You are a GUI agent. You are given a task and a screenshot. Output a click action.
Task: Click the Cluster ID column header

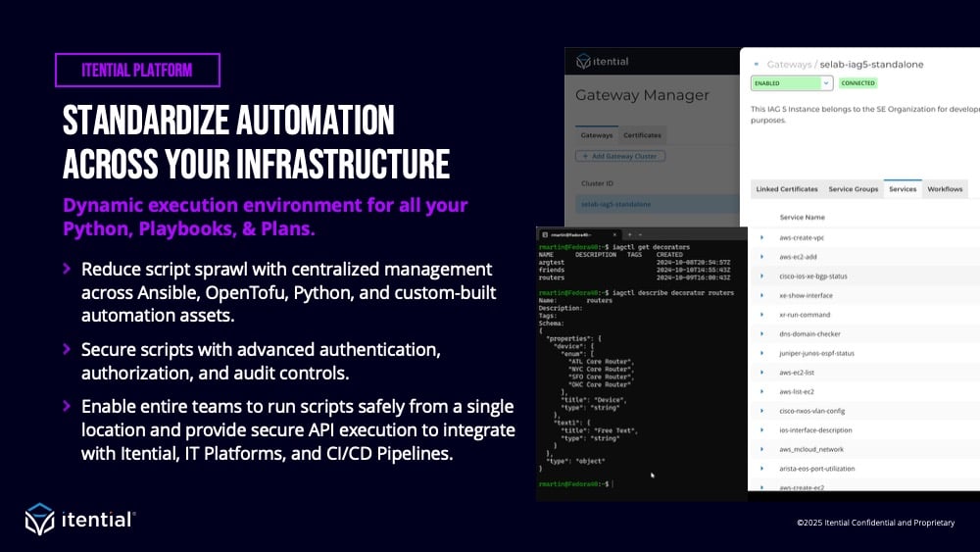[597, 183]
